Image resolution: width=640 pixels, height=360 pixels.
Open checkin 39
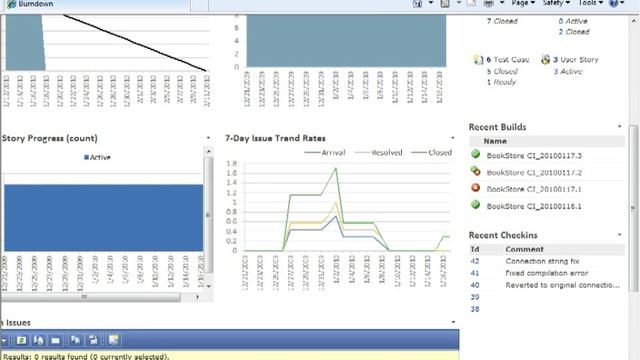(475, 297)
